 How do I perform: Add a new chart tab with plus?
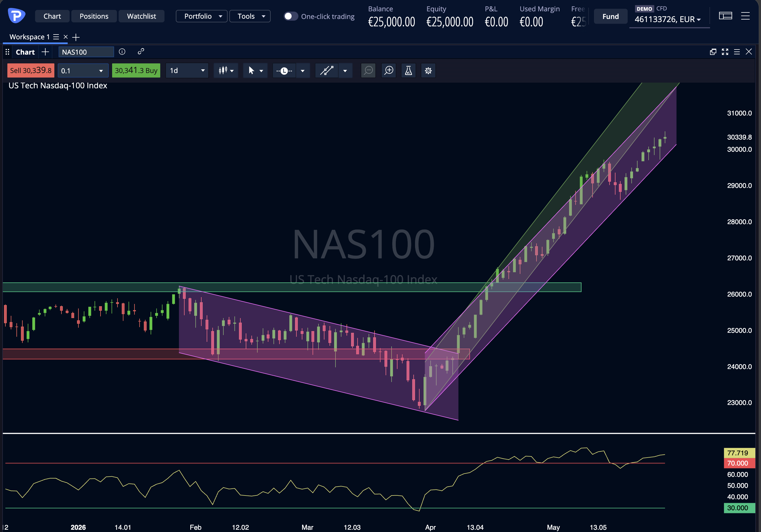click(x=45, y=52)
